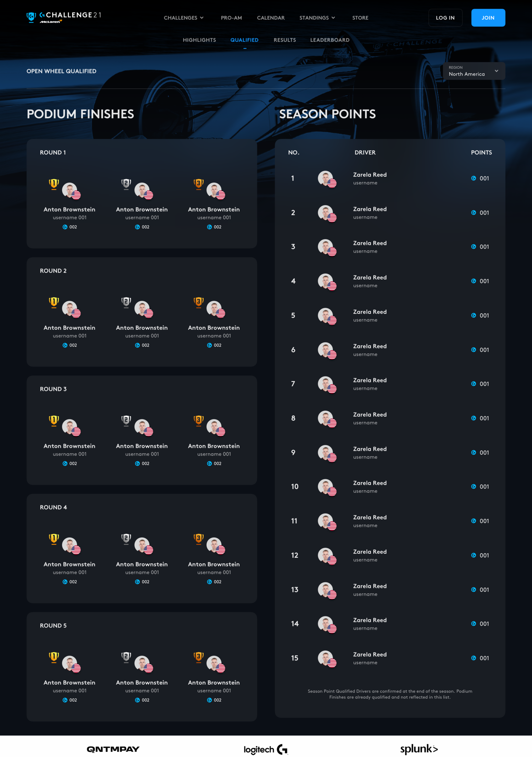
Task: Open the Calendar page link
Action: point(271,18)
